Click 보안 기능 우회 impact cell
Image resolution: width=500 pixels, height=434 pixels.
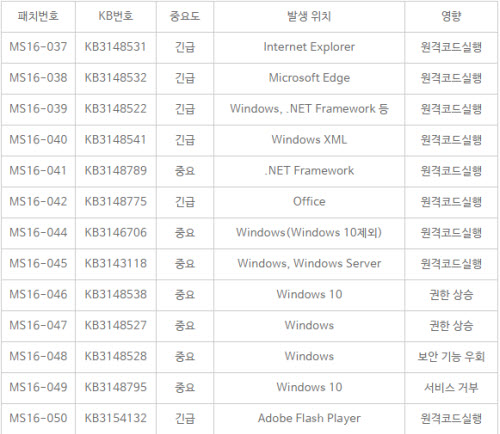(x=451, y=357)
